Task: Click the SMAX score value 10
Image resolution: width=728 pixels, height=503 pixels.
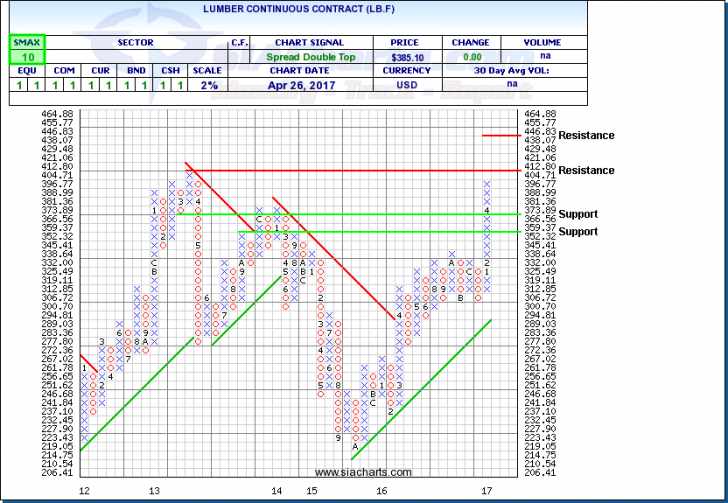Action: (x=23, y=58)
